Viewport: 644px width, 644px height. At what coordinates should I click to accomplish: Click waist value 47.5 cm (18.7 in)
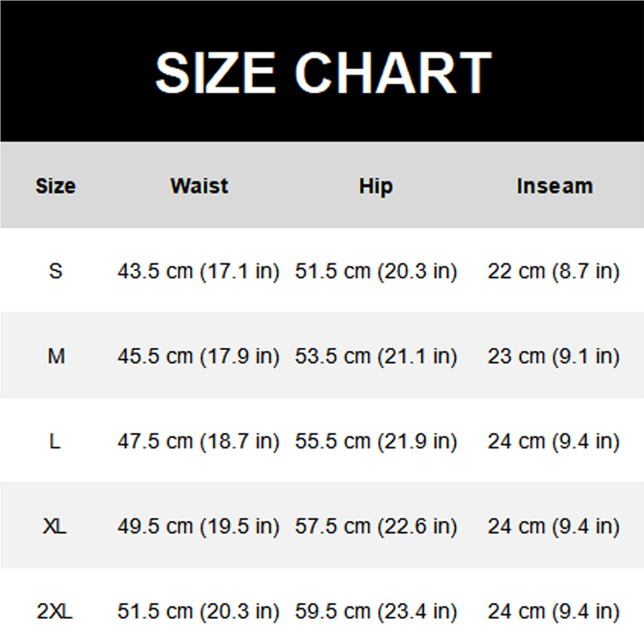(198, 441)
